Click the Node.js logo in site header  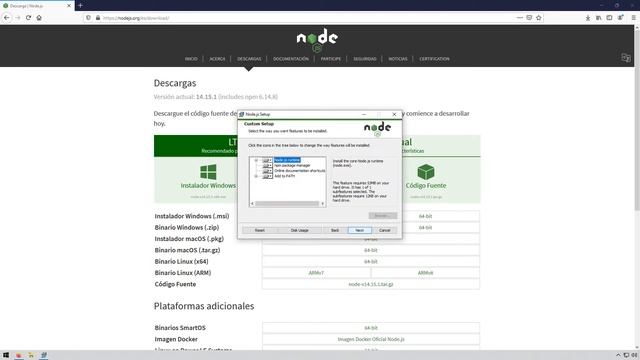[317, 40]
